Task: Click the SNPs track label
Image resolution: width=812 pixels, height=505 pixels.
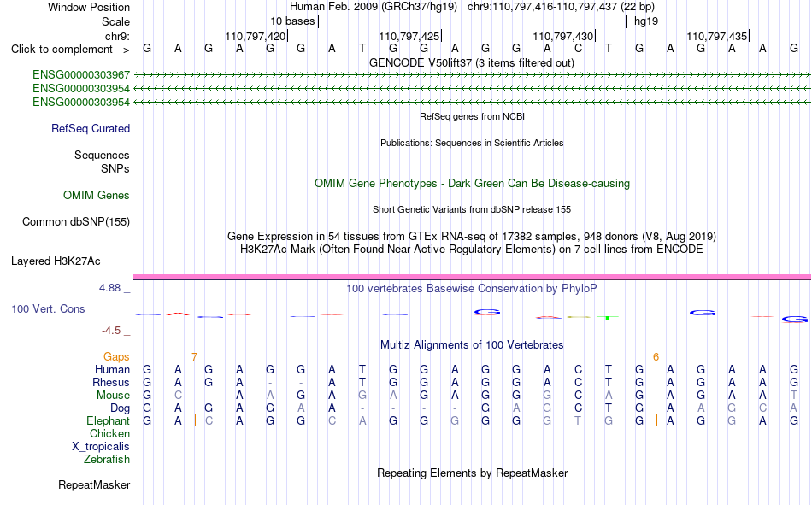Action: [x=115, y=169]
